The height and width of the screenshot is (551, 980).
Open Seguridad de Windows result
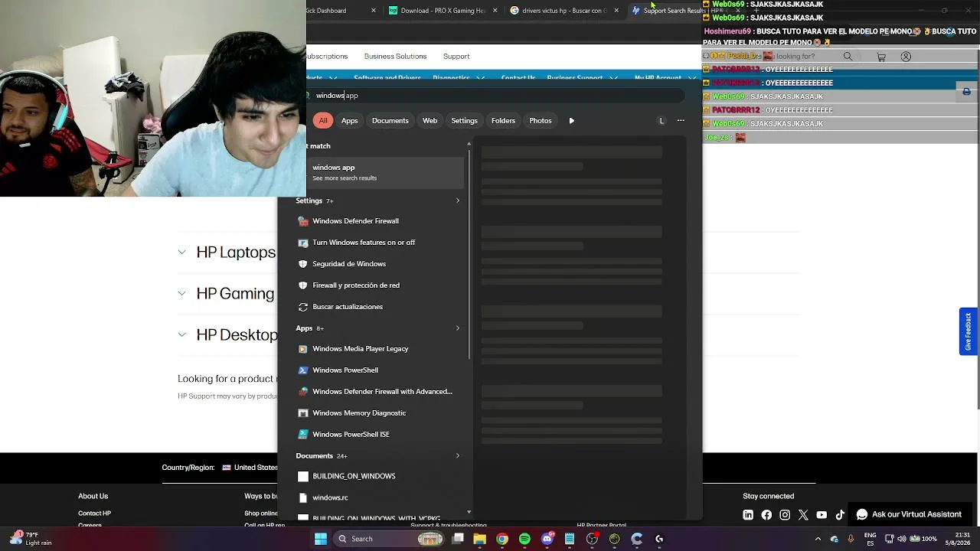(x=381, y=264)
